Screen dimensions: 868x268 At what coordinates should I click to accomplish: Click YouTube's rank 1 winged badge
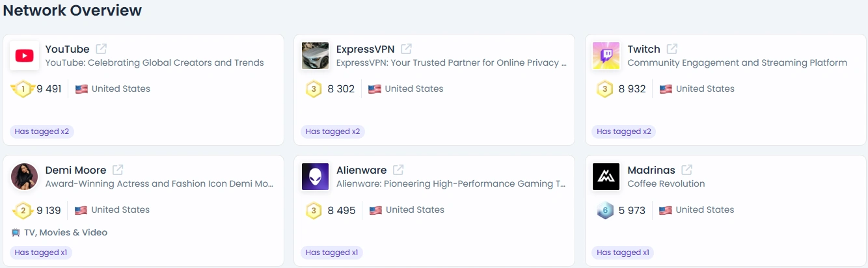coord(23,89)
